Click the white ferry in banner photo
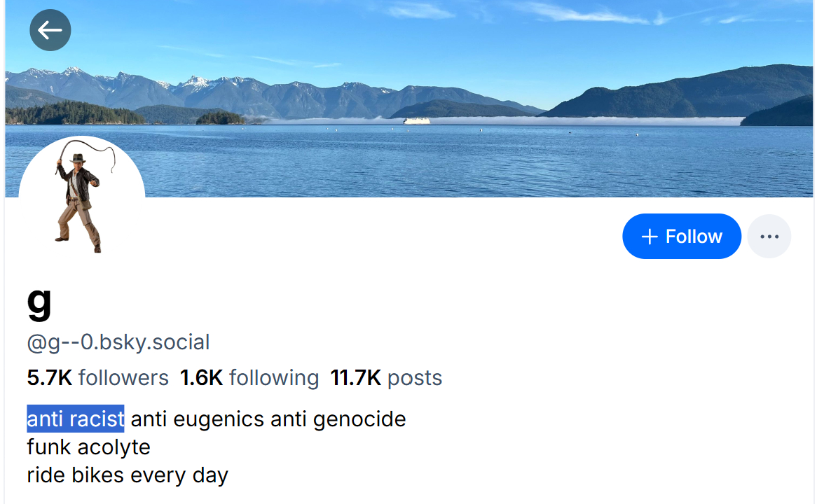This screenshot has width=817, height=504. pos(416,120)
